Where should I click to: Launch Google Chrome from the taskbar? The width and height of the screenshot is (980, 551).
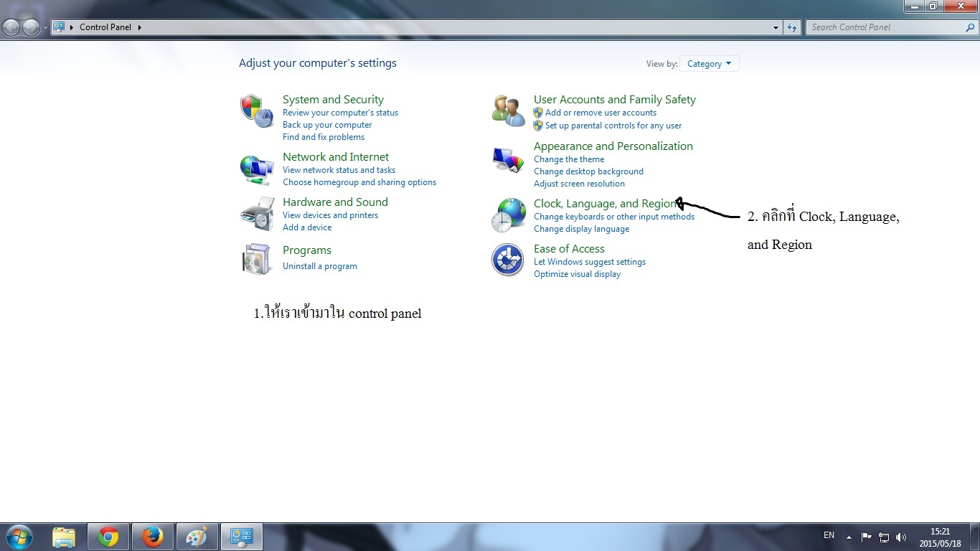108,537
